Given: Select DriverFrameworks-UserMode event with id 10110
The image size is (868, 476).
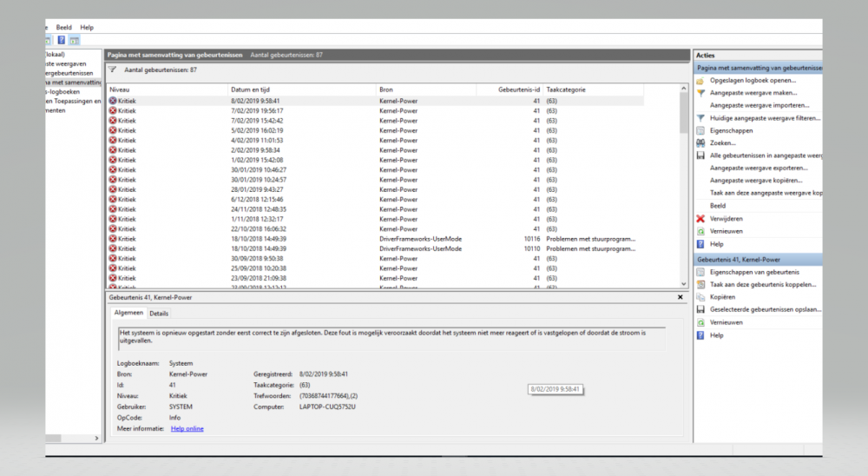Looking at the screenshot, I should pyautogui.click(x=375, y=248).
